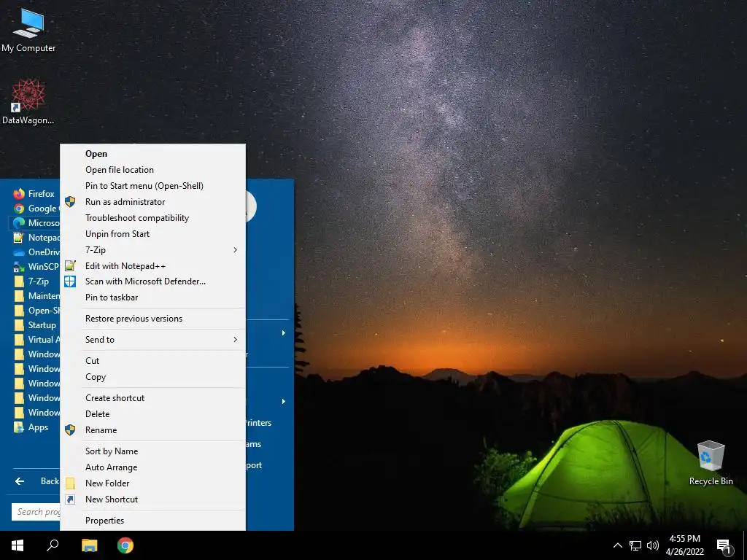
Task: Click the volume speaker tray icon
Action: pos(653,545)
